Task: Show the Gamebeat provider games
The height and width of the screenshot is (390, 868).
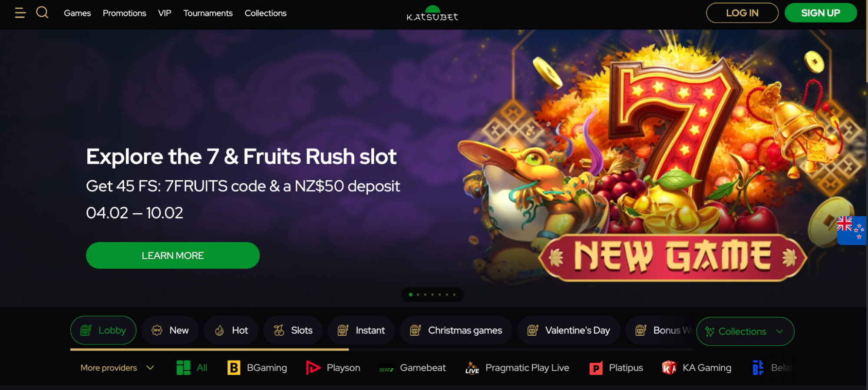Action: [413, 368]
